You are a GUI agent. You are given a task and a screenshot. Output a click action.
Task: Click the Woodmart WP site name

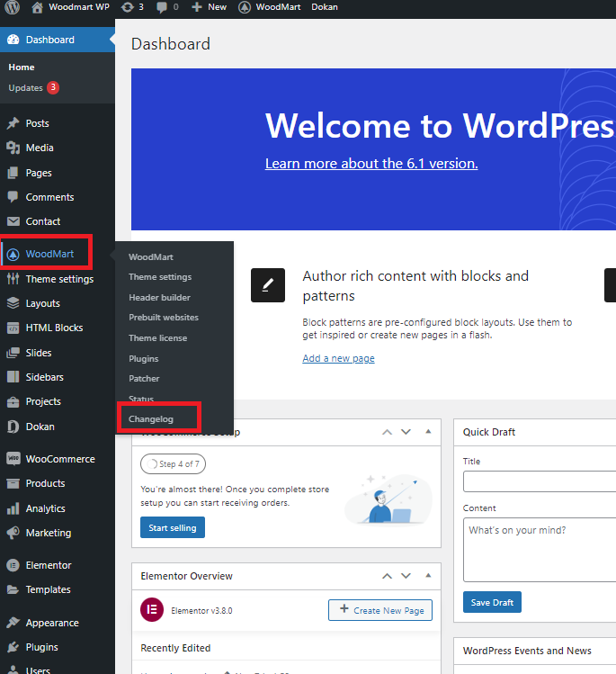click(79, 7)
